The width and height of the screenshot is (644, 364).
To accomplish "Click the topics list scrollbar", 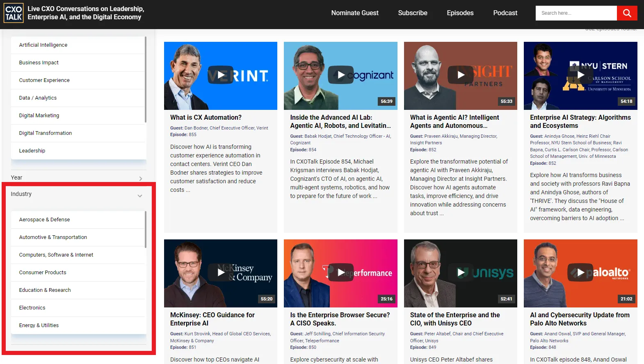I will 146,80.
